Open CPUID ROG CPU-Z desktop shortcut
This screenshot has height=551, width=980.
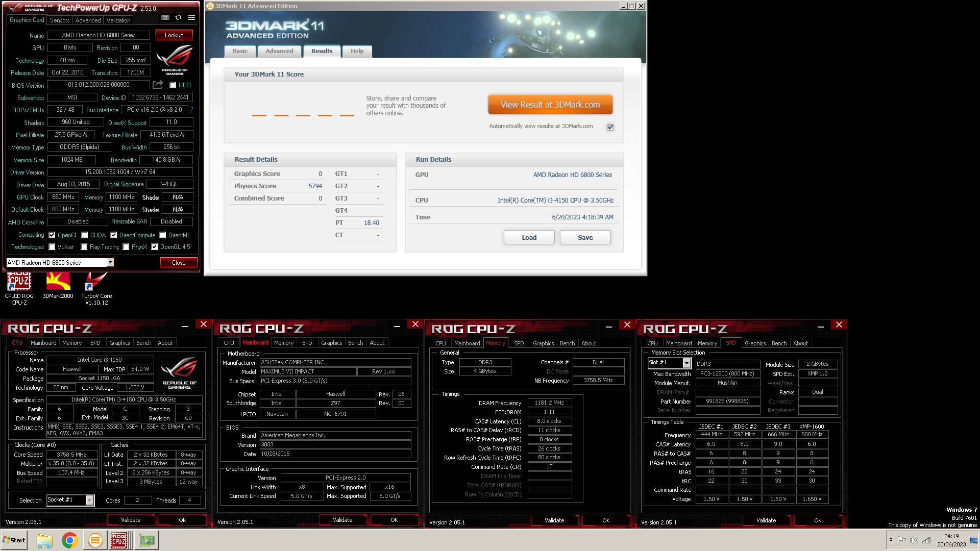(x=19, y=288)
